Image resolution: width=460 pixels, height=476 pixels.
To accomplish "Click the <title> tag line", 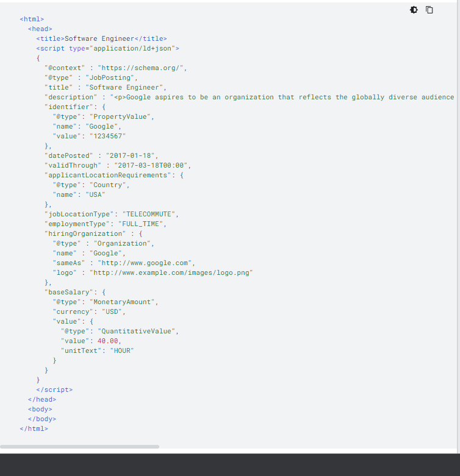I will pos(101,38).
